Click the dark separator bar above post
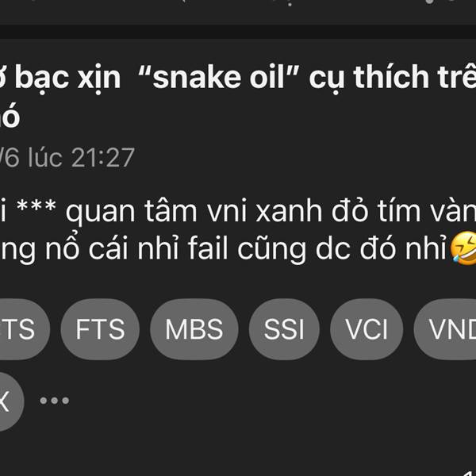 click(238, 32)
